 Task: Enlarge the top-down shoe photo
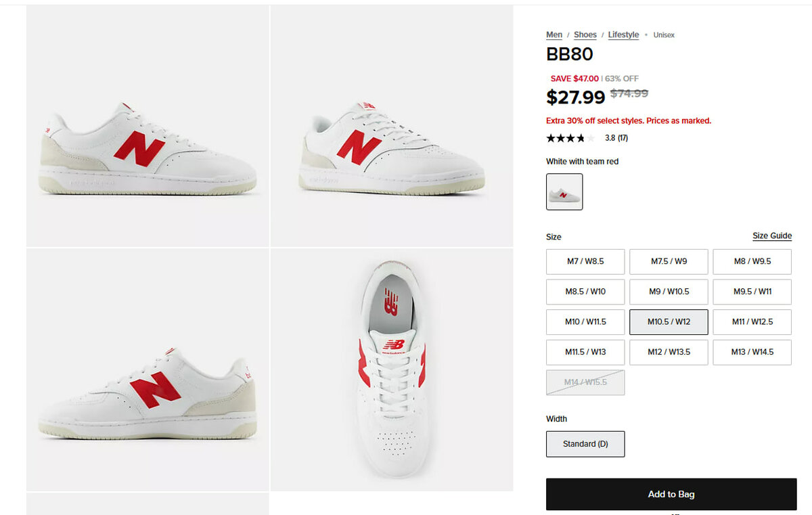pos(391,369)
